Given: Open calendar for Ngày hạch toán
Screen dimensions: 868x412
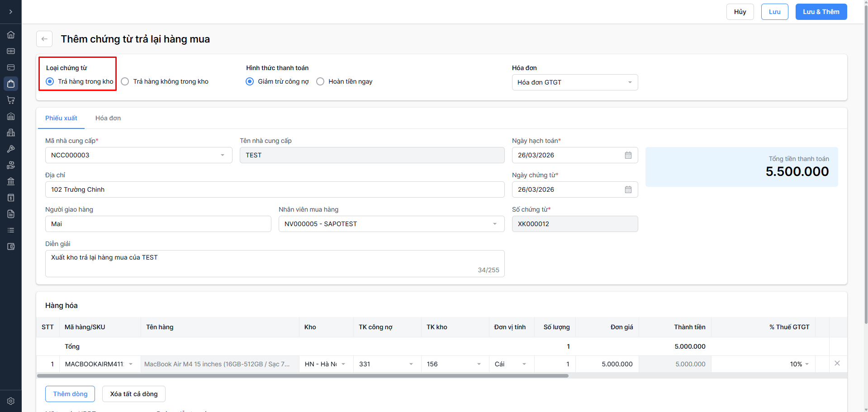Looking at the screenshot, I should [628, 155].
